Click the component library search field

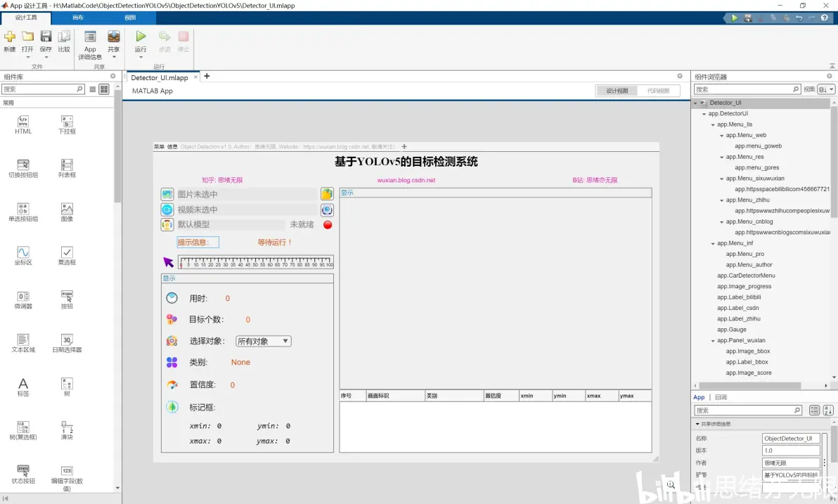coord(43,89)
